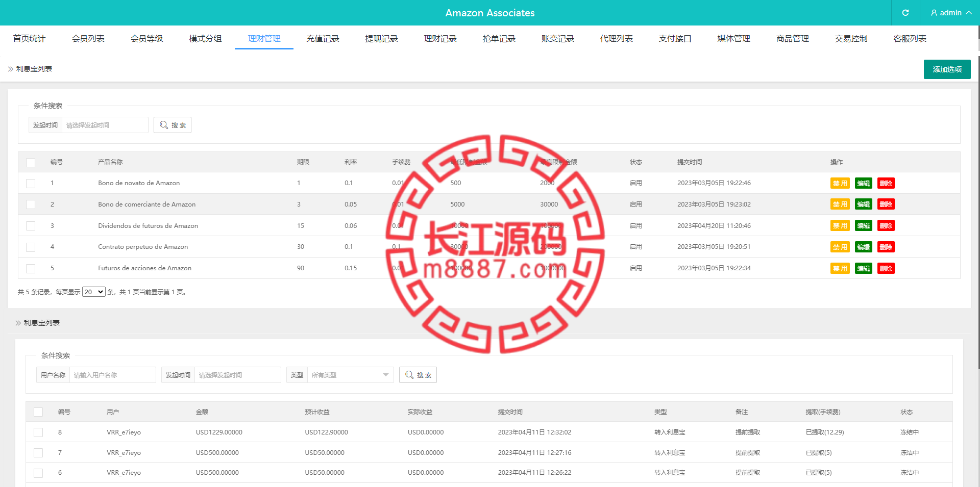Screen dimensions: 980x487
Task: Open the 会员等级 tab
Action: [x=146, y=38]
